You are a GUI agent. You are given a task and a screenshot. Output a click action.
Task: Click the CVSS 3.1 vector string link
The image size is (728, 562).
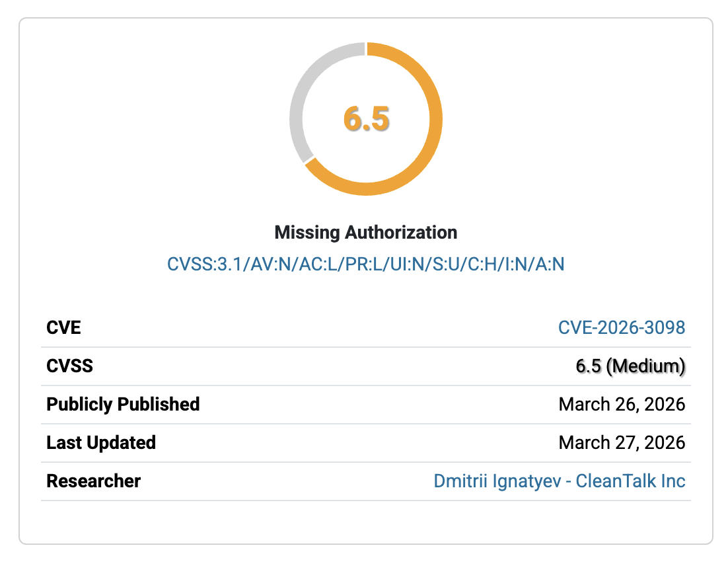(365, 264)
